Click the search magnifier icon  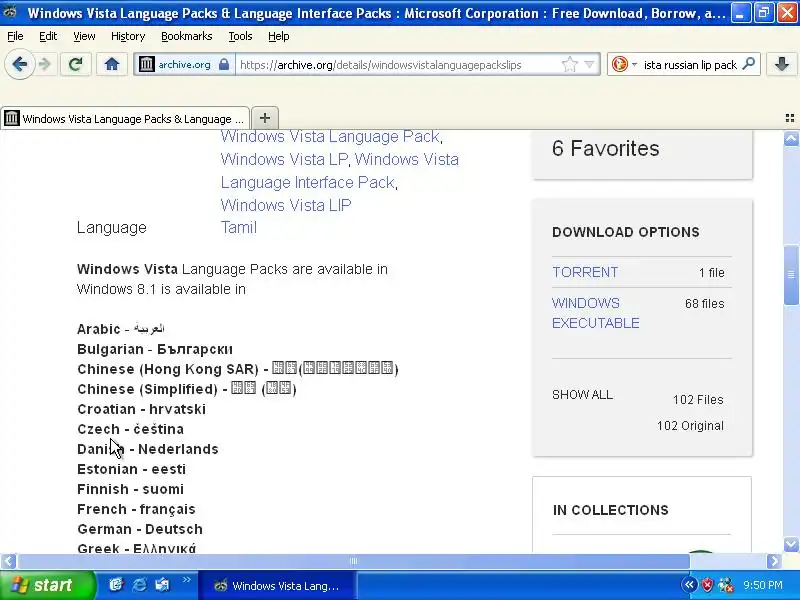(x=748, y=64)
